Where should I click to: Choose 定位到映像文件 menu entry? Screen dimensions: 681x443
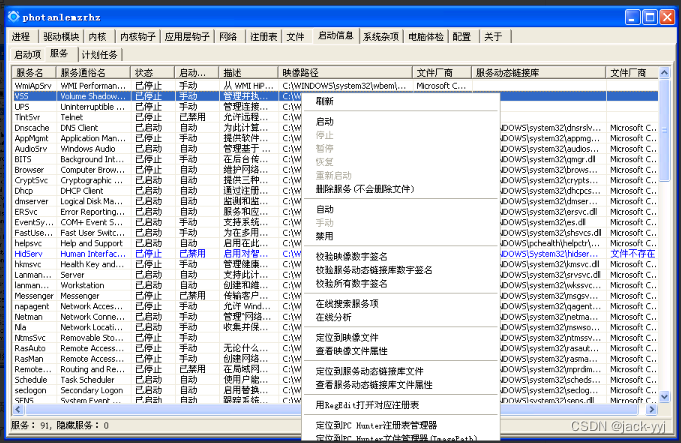point(400,337)
